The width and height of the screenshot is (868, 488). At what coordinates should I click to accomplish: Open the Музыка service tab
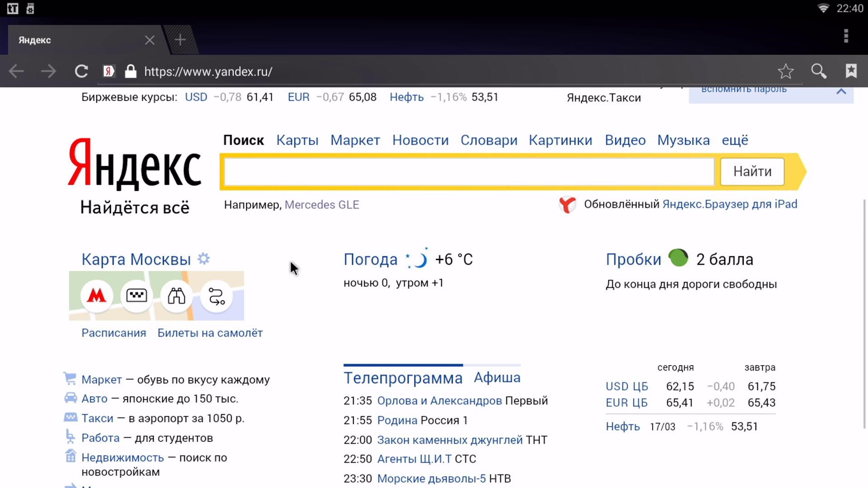point(684,141)
